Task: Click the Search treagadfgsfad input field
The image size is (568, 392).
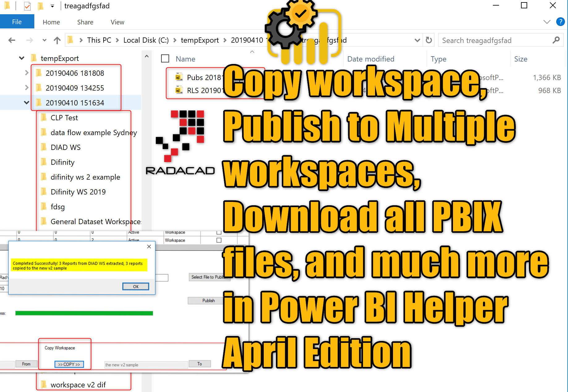Action: tap(495, 40)
